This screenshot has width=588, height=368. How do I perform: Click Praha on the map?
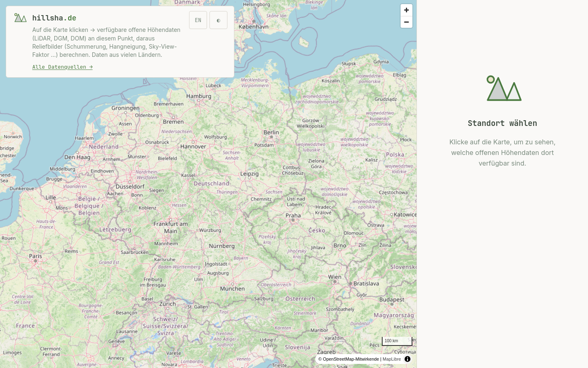coord(293,215)
